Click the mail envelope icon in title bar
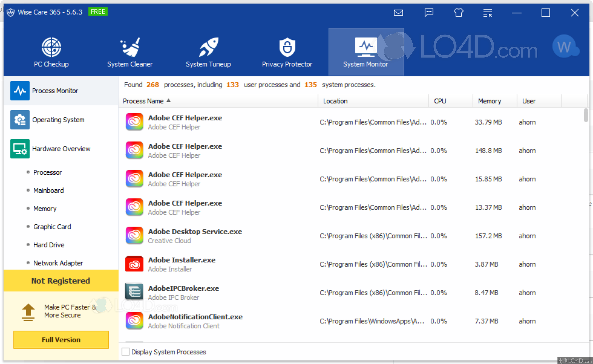This screenshot has width=593, height=364. tap(398, 13)
